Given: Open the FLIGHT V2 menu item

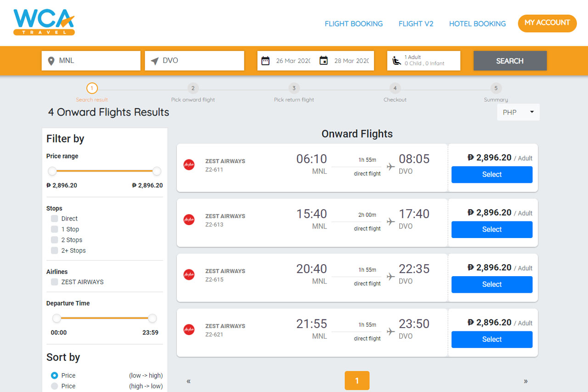Looking at the screenshot, I should [416, 23].
